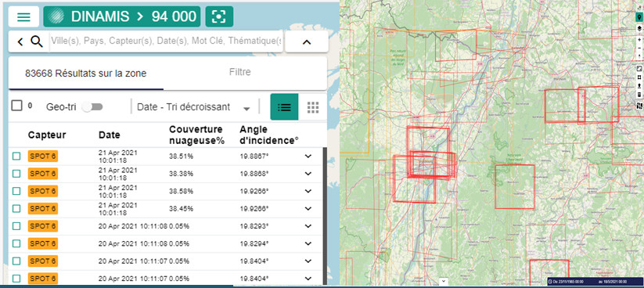Focus the Ville(s), Pays, Capteur(s) search field
The width and height of the screenshot is (644, 288).
167,41
